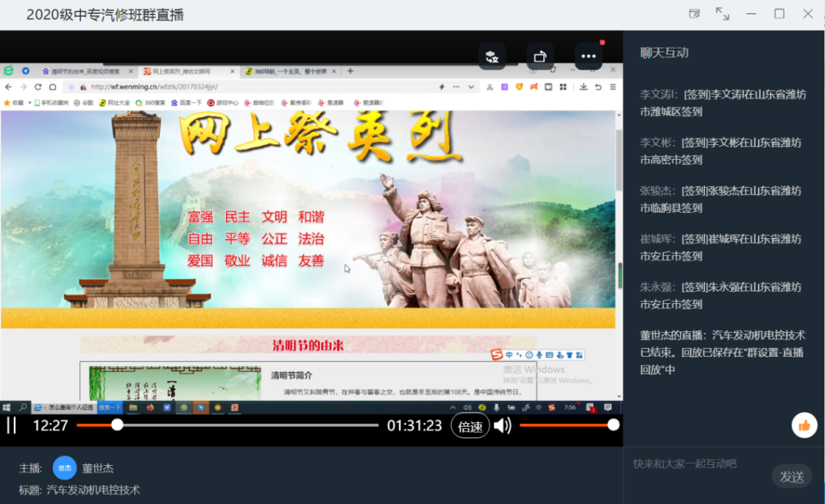
Task: Switch to mini-window mode from the title bar
Action: coord(694,15)
